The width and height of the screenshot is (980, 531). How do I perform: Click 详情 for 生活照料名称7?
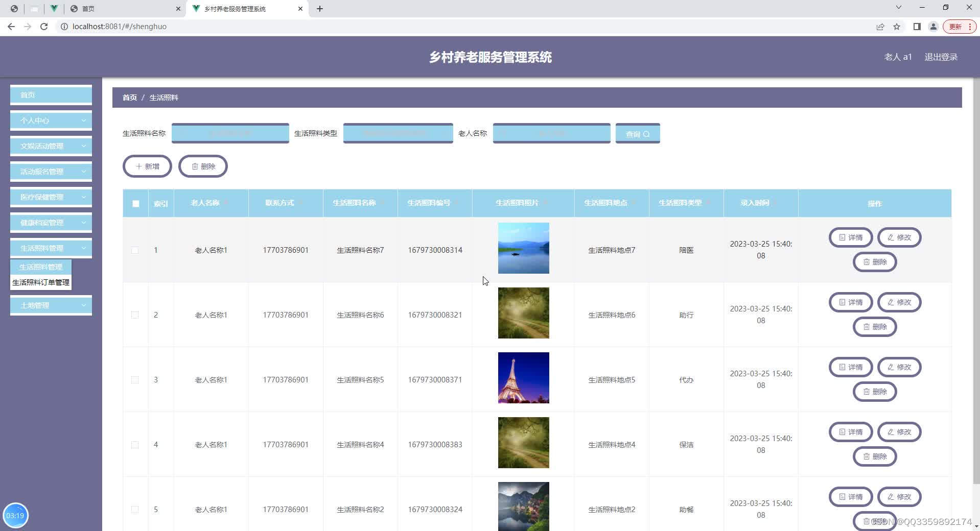(x=851, y=237)
